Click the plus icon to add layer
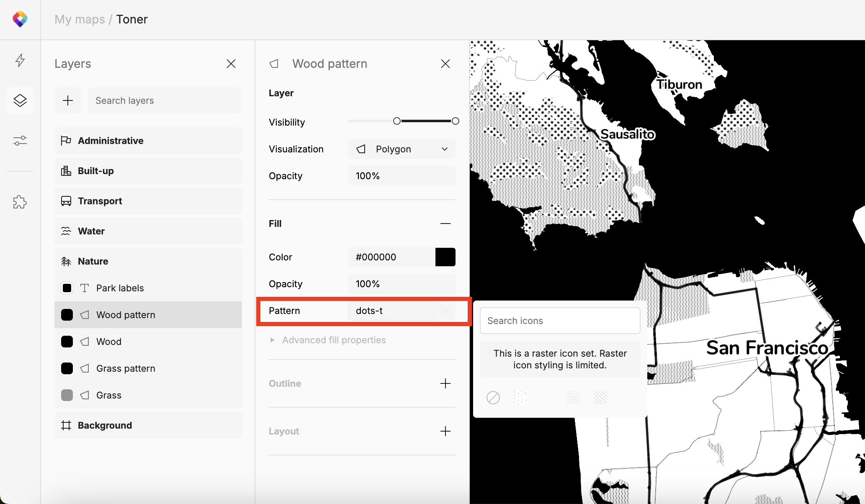Screen dimensions: 865x504 click(x=68, y=100)
